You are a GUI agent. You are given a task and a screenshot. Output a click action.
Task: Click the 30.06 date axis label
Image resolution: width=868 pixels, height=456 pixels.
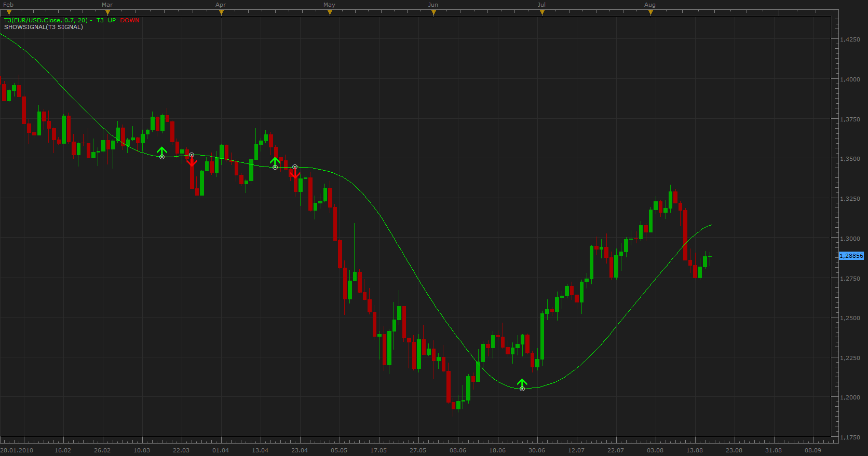click(x=537, y=450)
